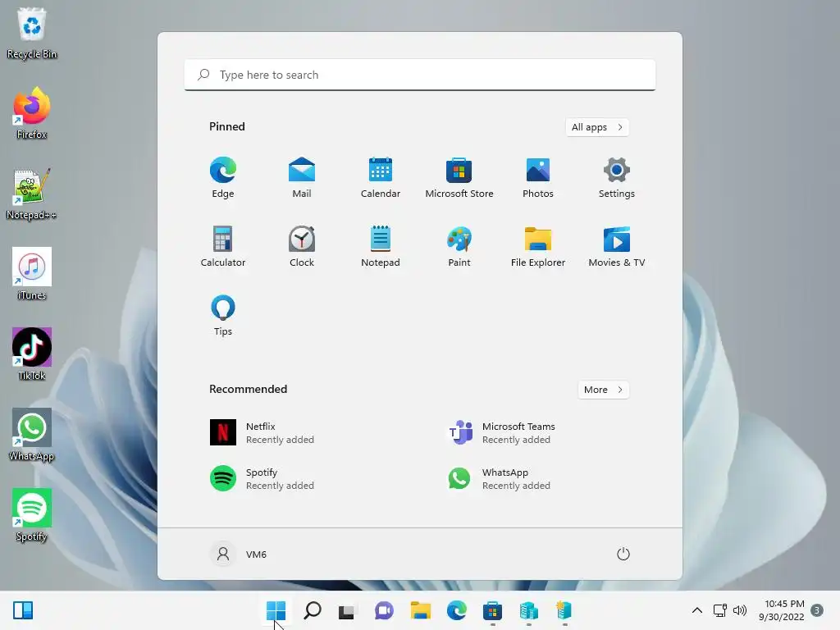
Task: Open Microsoft Teams recommended item
Action: click(501, 433)
